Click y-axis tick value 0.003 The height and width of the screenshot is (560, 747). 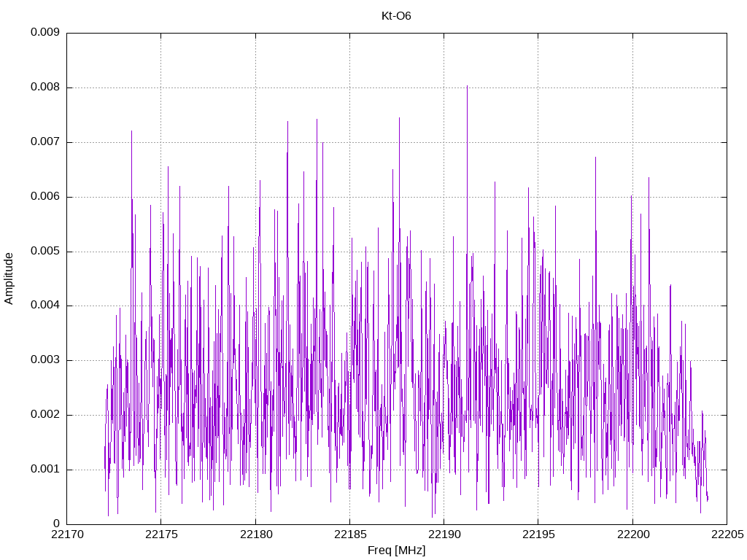45,360
